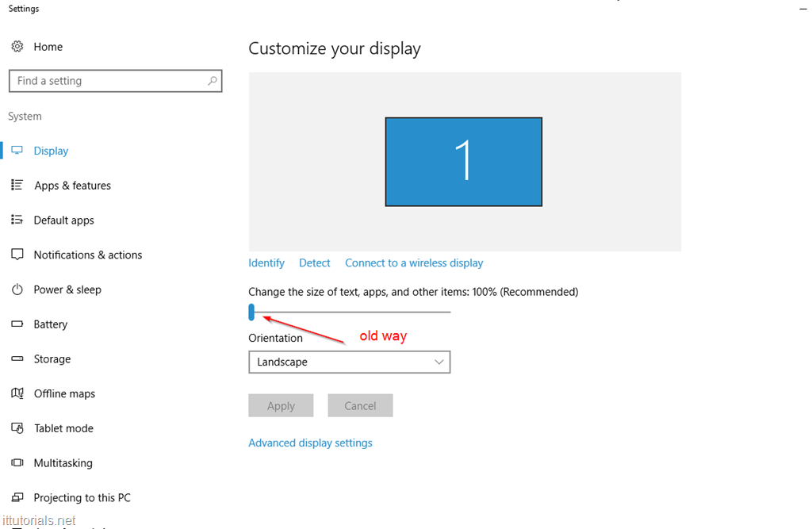Click the search magnifier in Find a setting
This screenshot has width=812, height=529.
[212, 81]
